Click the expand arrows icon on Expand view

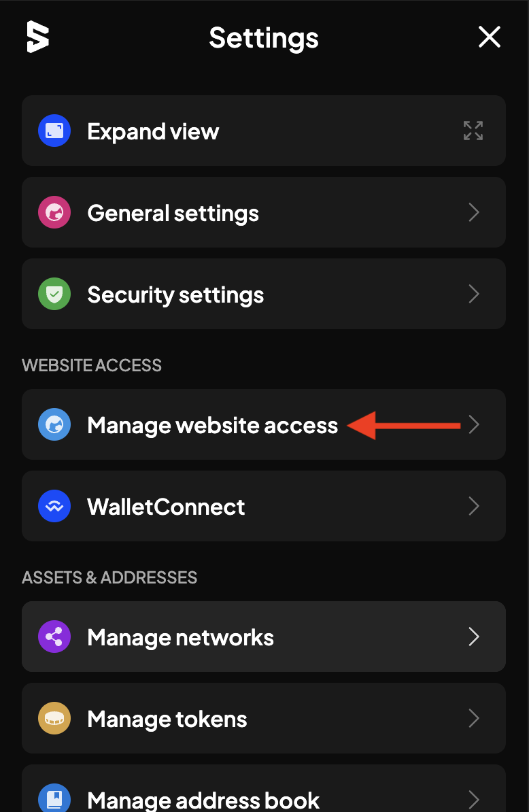(x=473, y=131)
